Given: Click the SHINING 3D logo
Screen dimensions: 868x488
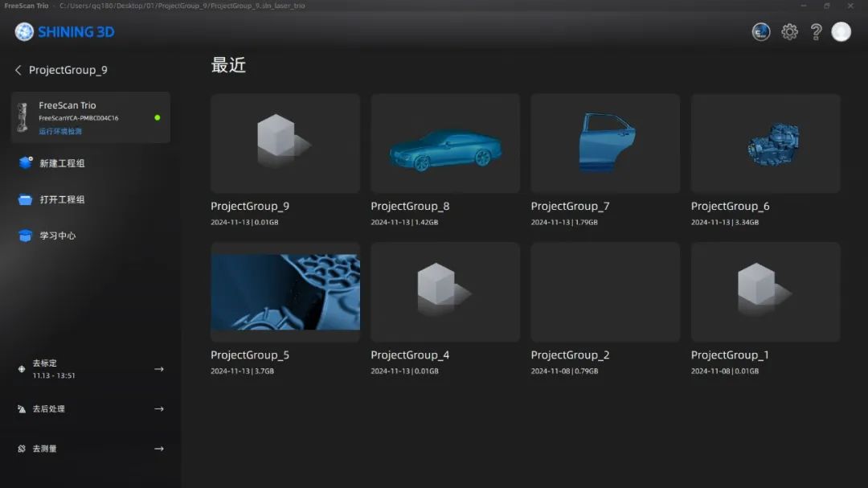Looking at the screenshot, I should 65,32.
